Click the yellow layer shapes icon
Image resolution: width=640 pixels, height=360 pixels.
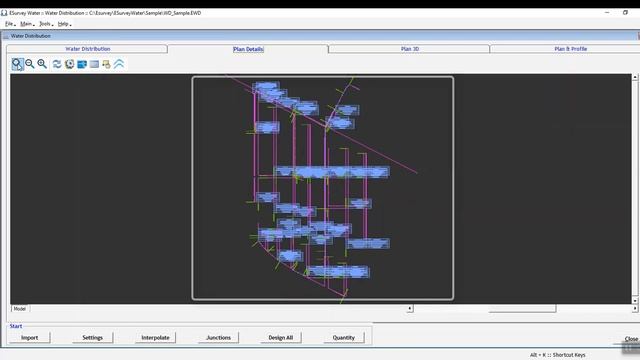pos(107,64)
